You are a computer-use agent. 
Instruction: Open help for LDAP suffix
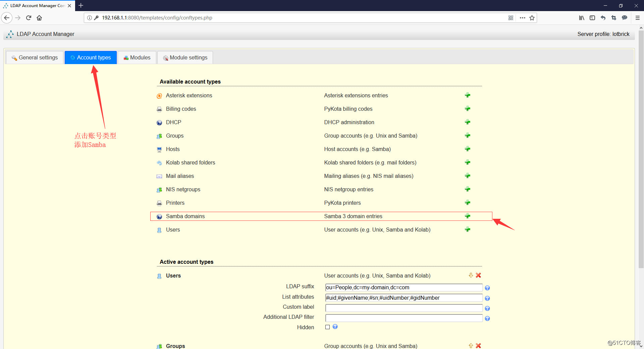(487, 288)
